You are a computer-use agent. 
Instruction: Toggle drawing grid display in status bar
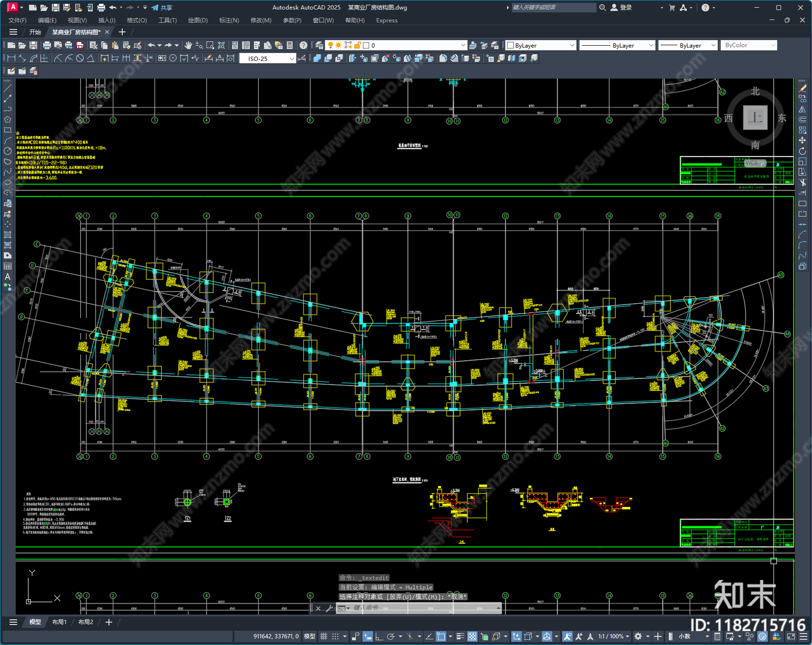(324, 636)
